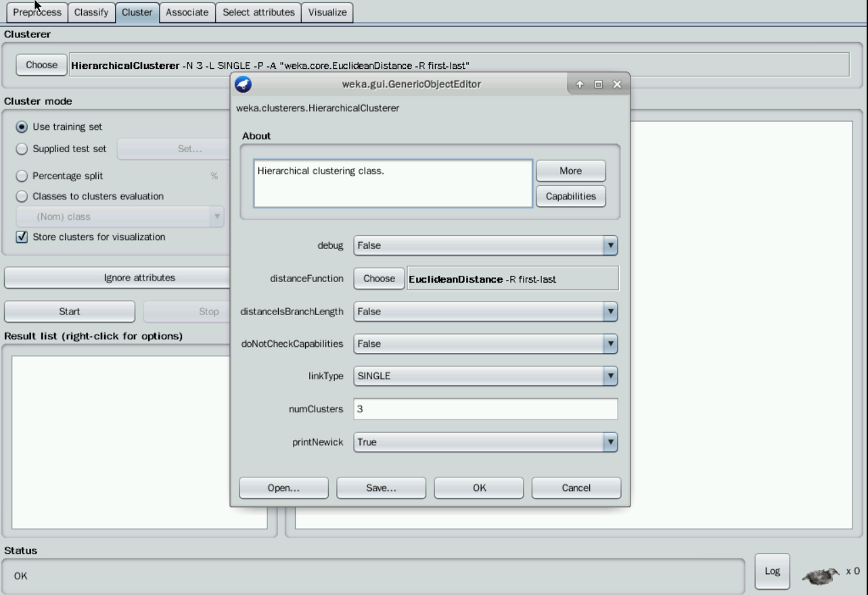The height and width of the screenshot is (595, 868).
Task: Click Choose button for distanceFunction
Action: pyautogui.click(x=379, y=279)
